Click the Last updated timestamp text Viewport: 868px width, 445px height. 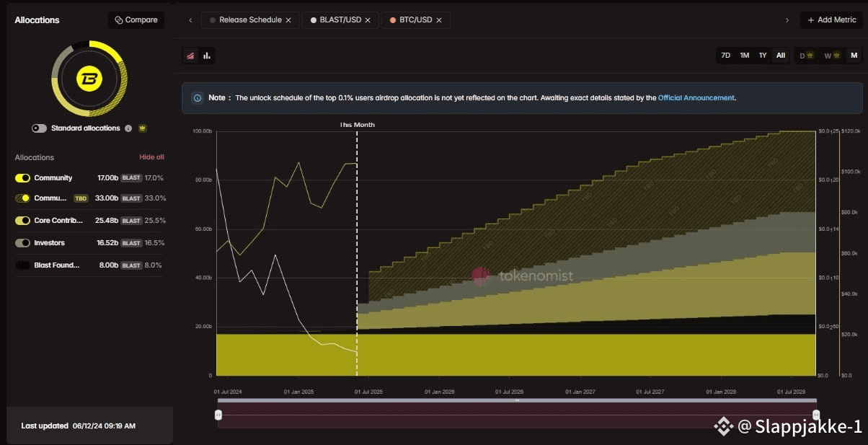point(79,426)
